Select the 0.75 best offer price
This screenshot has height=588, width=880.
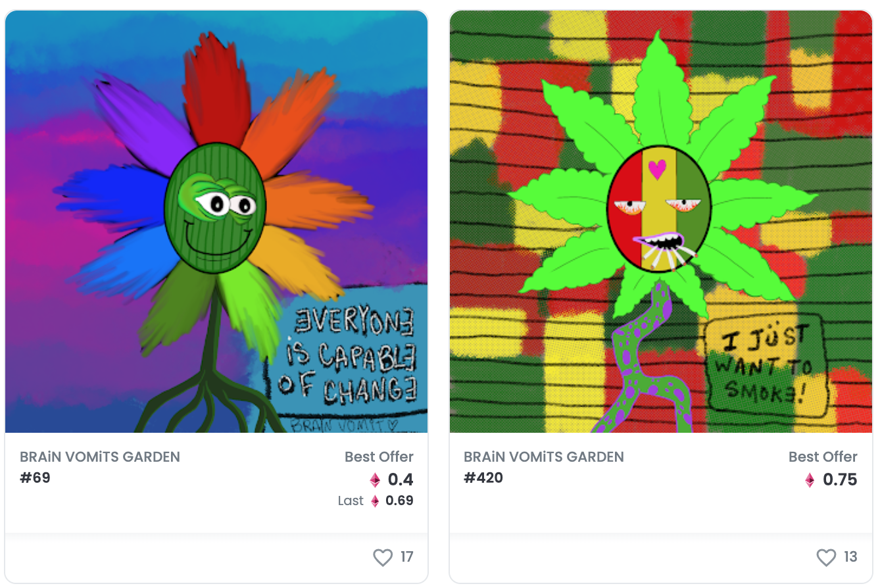(840, 480)
